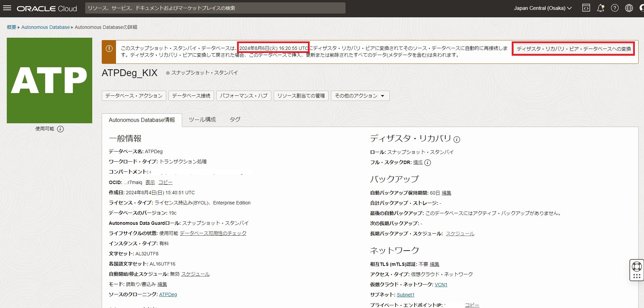Open Cloud Shell developer tools icon
The width and height of the screenshot is (644, 308).
pos(586,8)
